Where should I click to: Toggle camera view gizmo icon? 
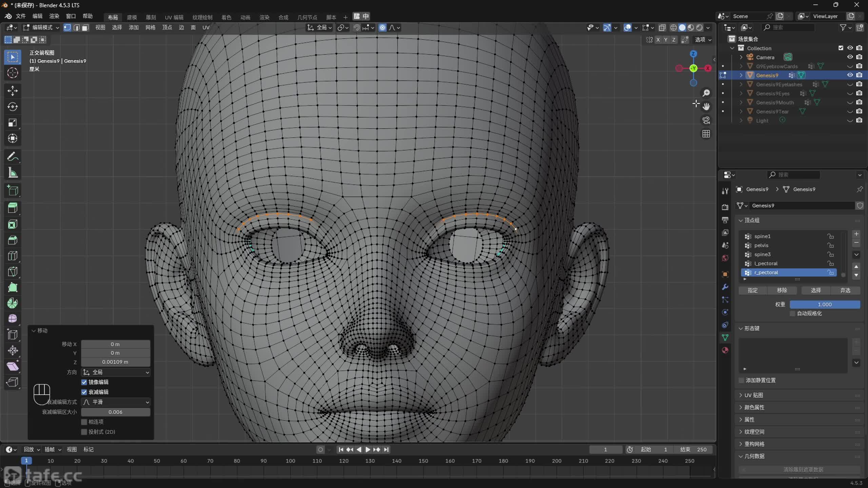[706, 120]
